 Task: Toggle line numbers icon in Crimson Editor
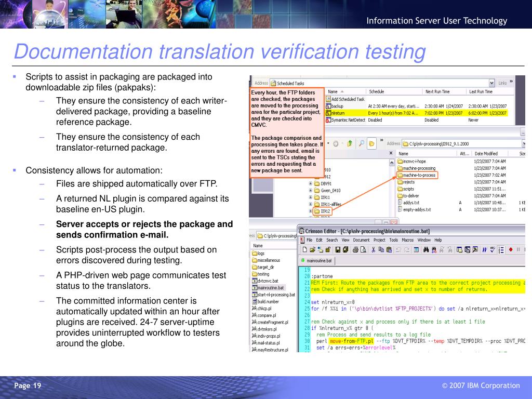point(501,250)
